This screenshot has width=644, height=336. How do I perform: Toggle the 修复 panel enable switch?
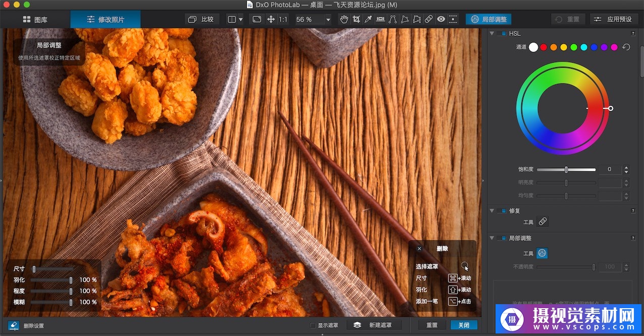tap(501, 211)
